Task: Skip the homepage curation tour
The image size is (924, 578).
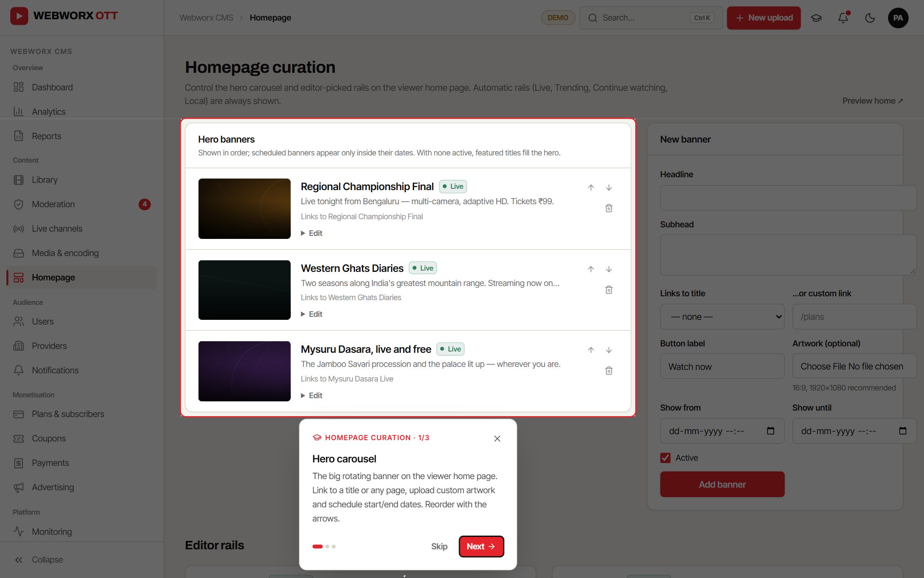Action: tap(439, 546)
